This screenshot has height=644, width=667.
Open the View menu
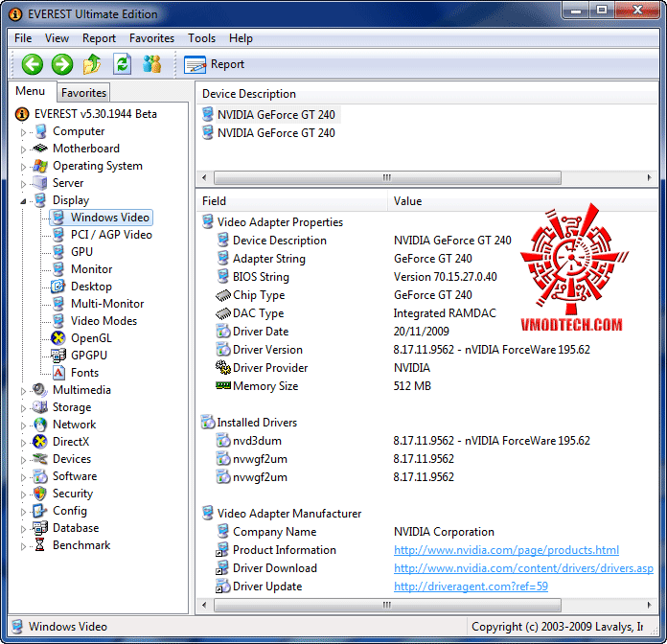[x=57, y=38]
